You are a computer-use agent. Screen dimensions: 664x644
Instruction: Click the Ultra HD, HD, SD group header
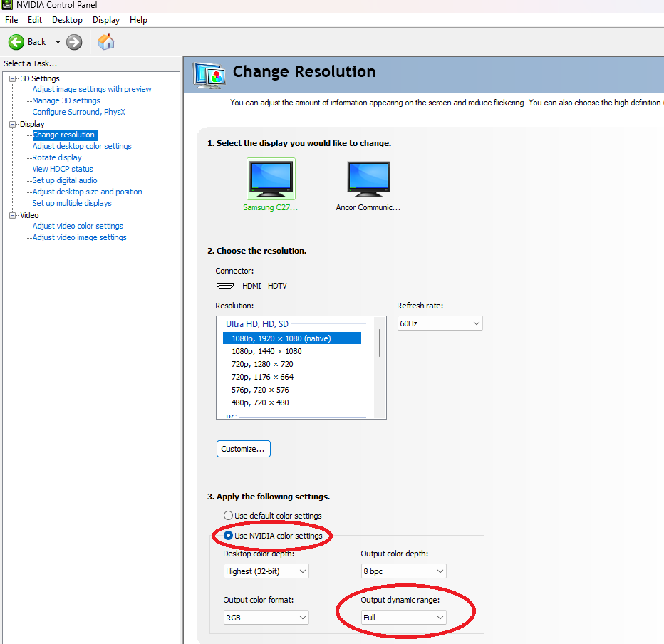tap(257, 324)
